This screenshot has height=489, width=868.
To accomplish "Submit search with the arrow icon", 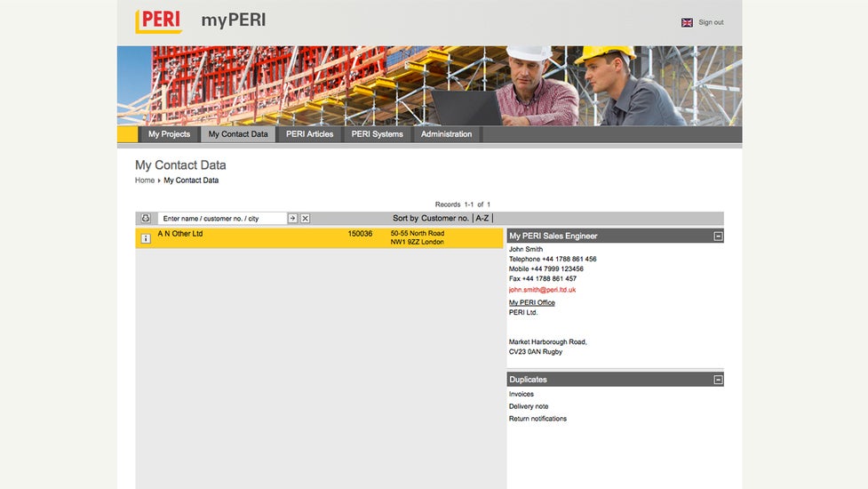I will point(292,218).
